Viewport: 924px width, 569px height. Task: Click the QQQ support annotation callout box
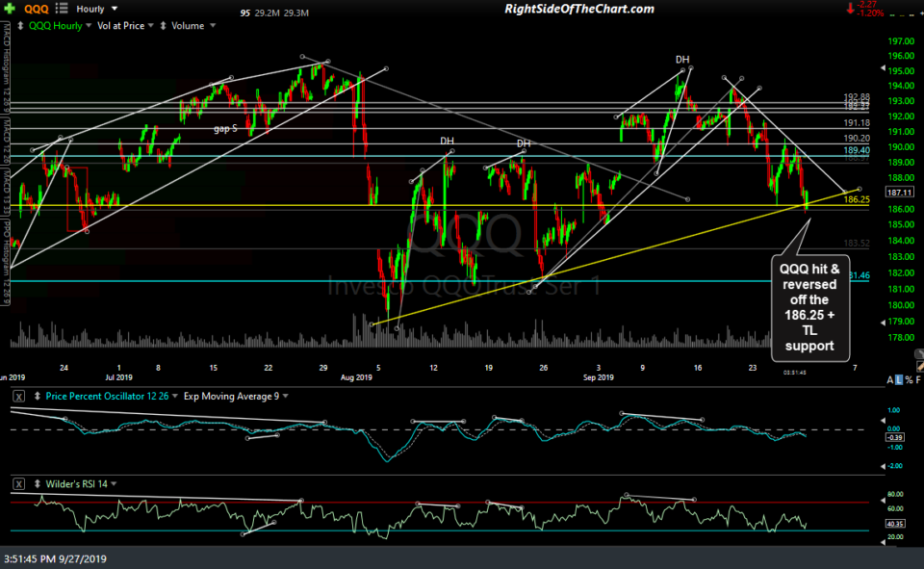click(810, 310)
